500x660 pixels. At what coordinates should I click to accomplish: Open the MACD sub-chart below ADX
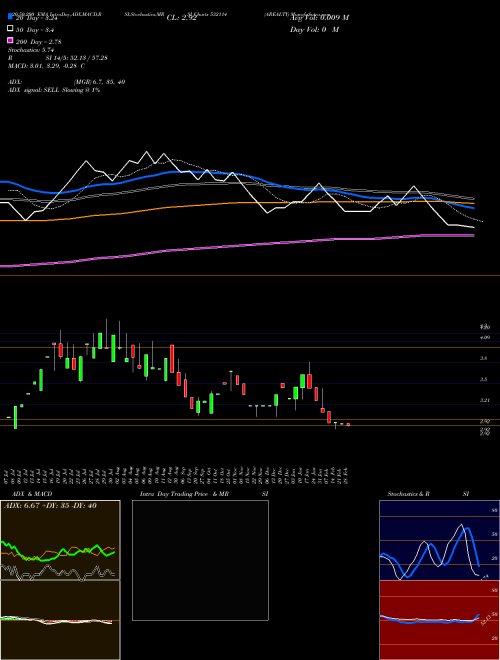tap(60, 620)
